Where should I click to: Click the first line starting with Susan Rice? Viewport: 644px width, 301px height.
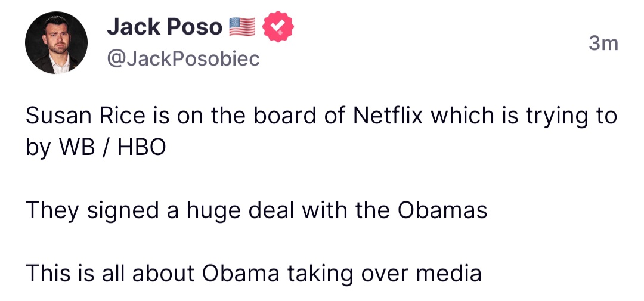tap(321, 115)
